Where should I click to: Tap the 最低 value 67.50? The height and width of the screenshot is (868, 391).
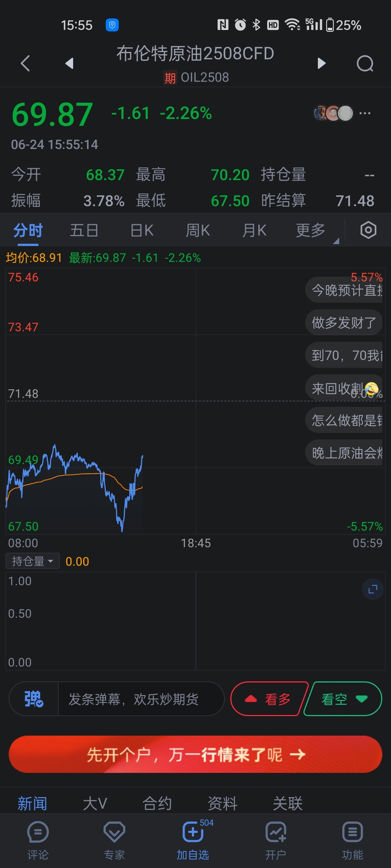230,201
